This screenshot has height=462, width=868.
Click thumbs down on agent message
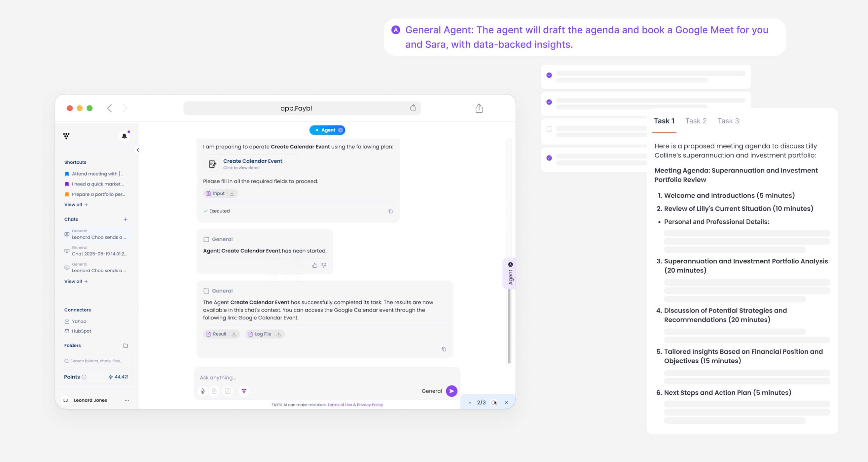324,265
